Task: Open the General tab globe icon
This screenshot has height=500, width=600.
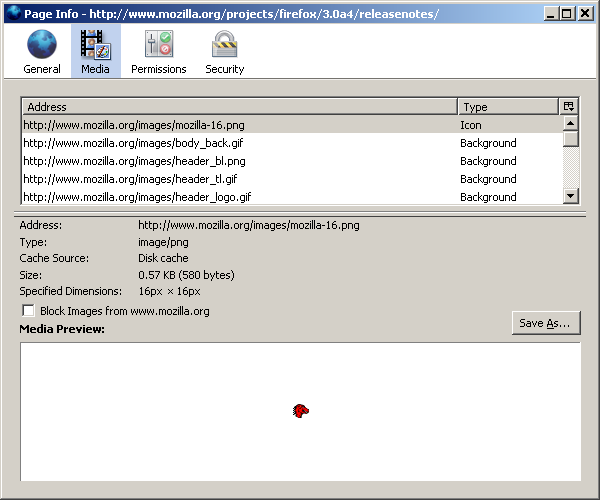Action: click(x=42, y=44)
